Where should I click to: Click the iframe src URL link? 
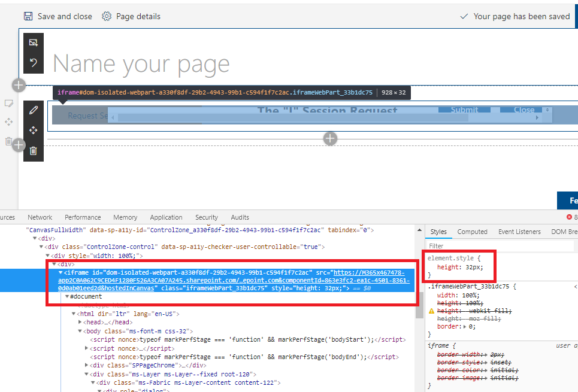point(234,280)
